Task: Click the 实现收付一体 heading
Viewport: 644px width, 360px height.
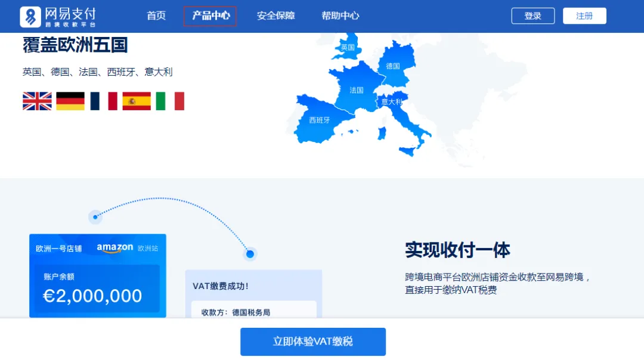Action: (x=457, y=250)
